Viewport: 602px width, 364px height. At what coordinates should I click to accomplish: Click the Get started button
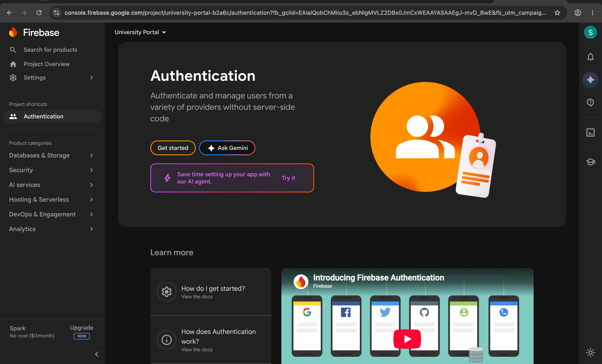(x=173, y=148)
